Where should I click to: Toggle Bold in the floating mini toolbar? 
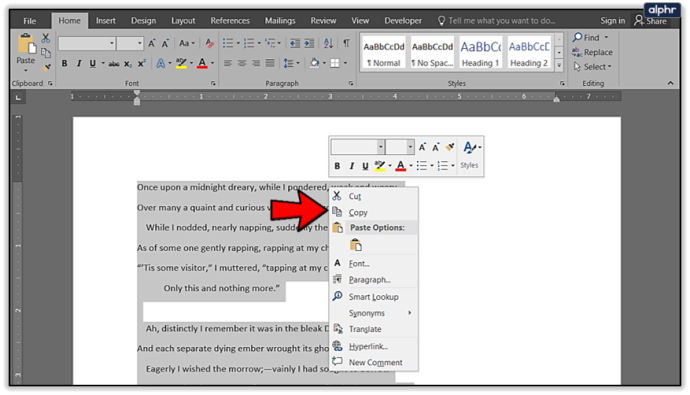tap(337, 166)
